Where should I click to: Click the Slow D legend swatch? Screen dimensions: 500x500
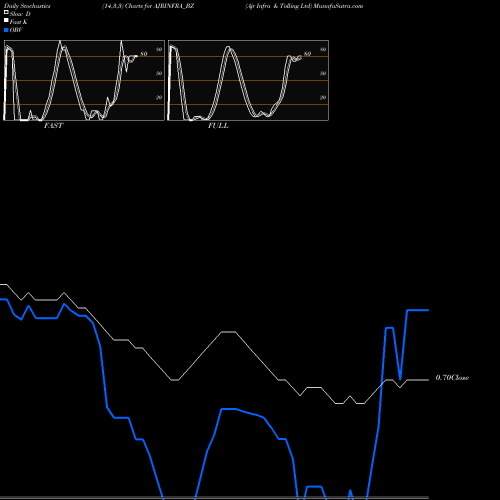[x=6, y=13]
